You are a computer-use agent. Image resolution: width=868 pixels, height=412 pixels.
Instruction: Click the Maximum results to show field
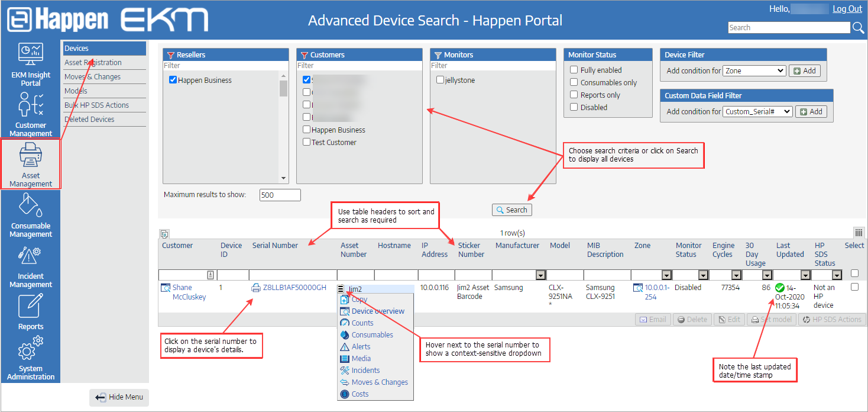point(280,195)
